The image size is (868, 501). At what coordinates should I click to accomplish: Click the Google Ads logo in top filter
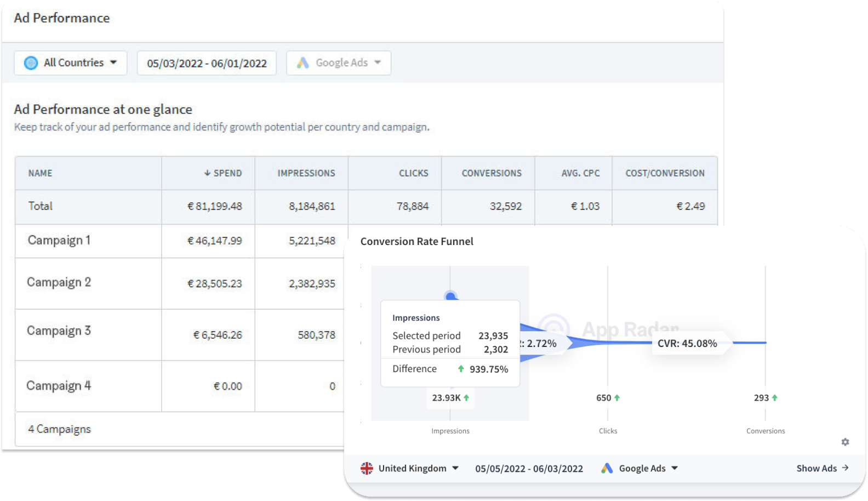(302, 63)
